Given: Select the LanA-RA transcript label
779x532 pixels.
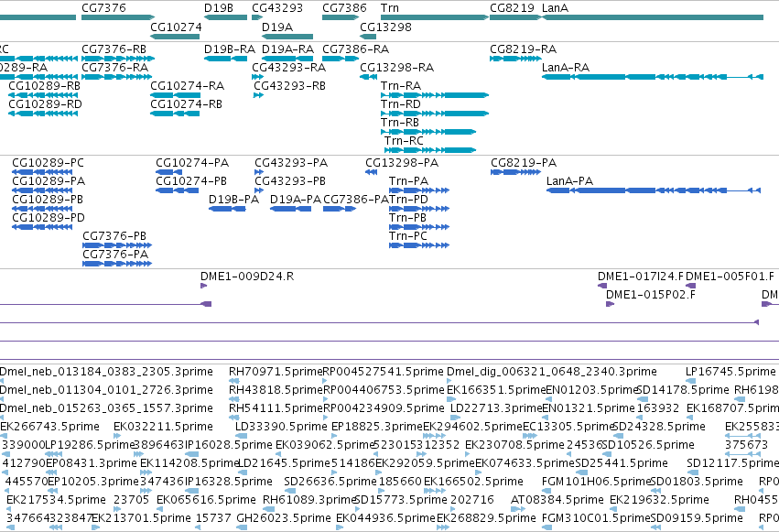Looking at the screenshot, I should point(566,67).
